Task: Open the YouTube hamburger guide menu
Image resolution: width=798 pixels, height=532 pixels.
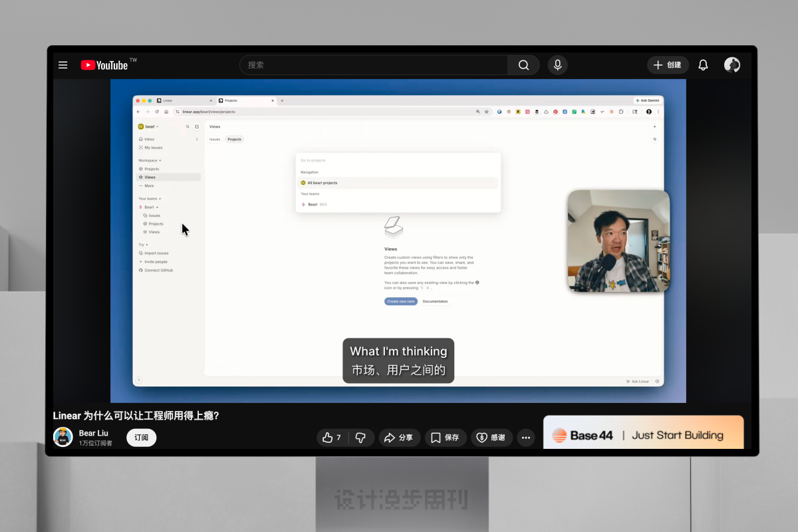Action: coord(63,65)
